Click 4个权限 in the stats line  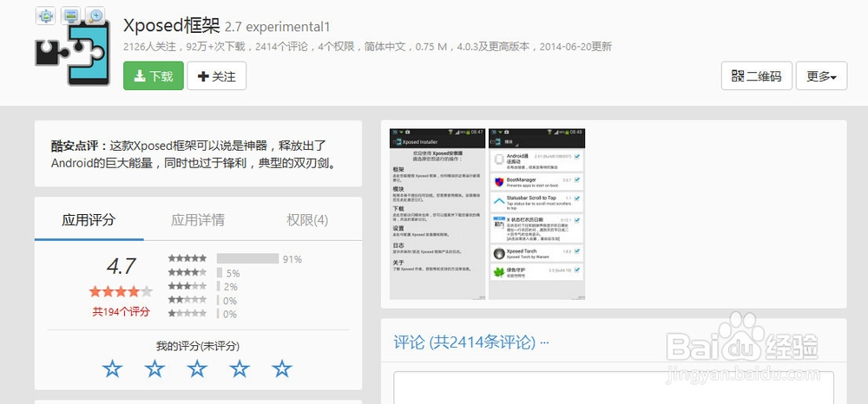[336, 47]
